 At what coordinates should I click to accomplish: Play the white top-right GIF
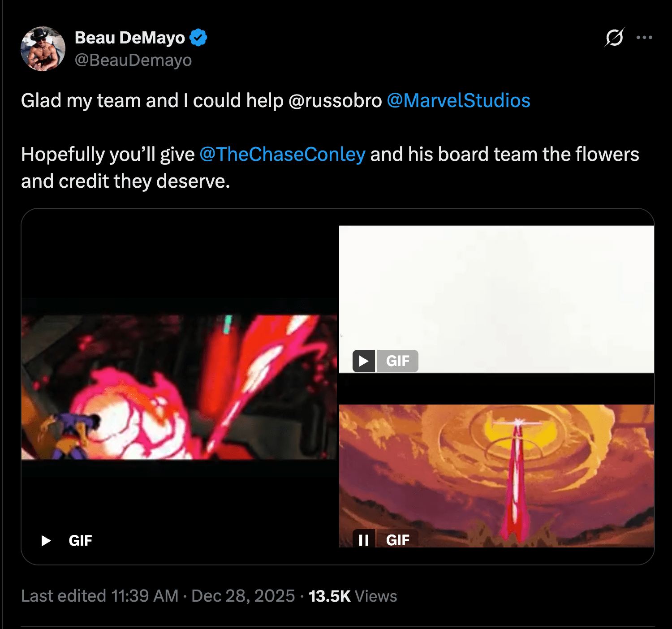coord(364,361)
